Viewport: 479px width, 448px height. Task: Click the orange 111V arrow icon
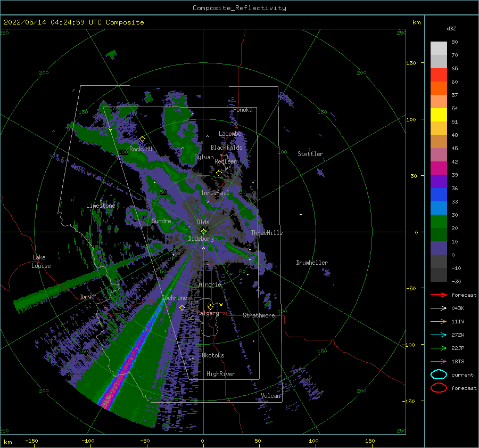(439, 321)
